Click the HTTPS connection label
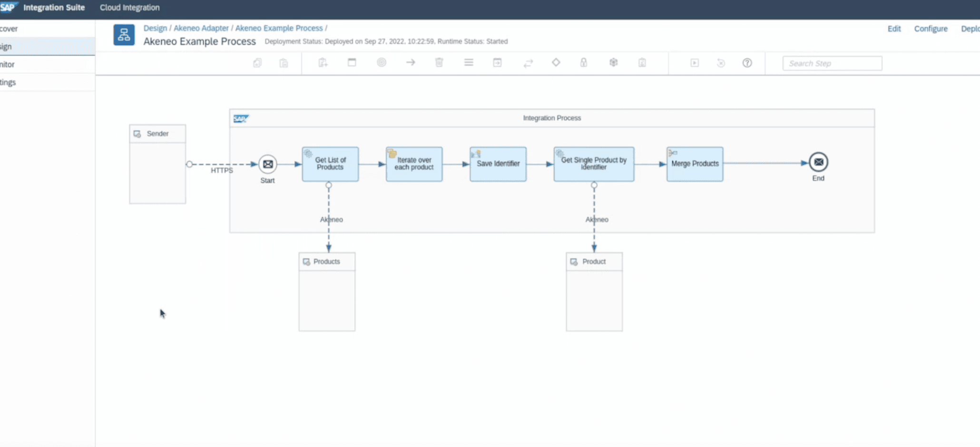 click(x=222, y=170)
